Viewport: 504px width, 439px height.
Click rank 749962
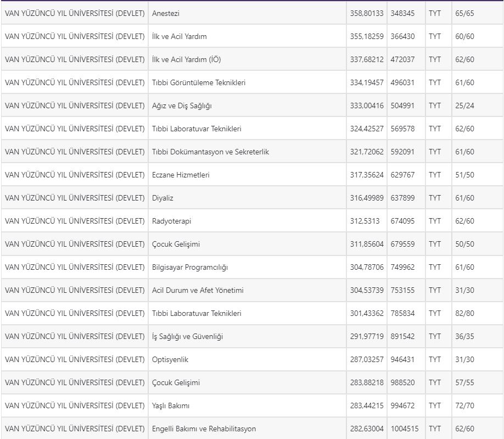(402, 267)
